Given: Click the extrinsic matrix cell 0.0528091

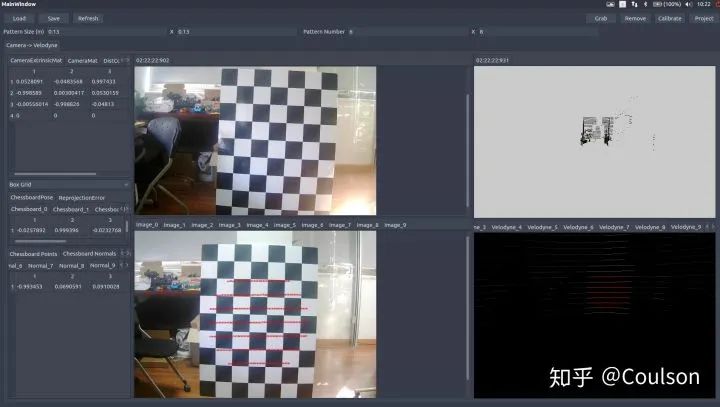Looking at the screenshot, I should 29,81.
